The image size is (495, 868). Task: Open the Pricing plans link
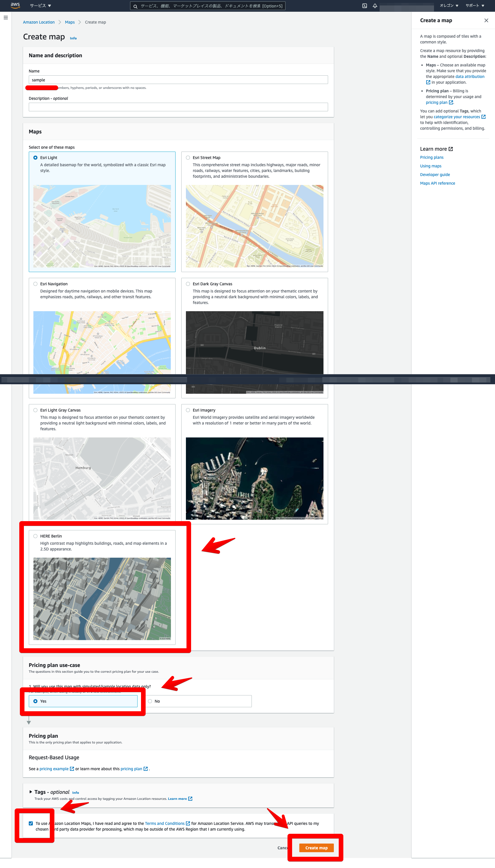point(431,157)
